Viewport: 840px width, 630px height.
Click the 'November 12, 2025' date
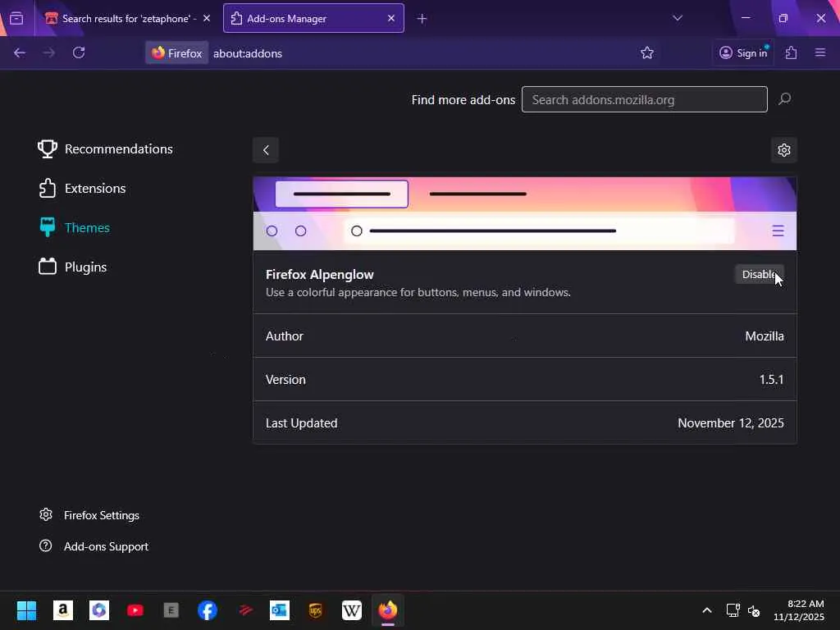[x=731, y=423]
